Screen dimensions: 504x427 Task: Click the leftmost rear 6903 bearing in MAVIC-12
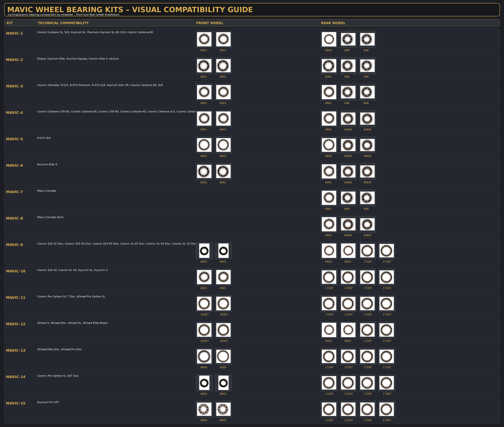pos(329,330)
